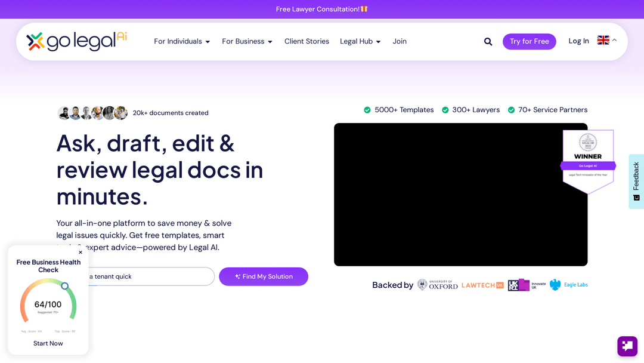Click the University of Oxford logo
The image size is (644, 363).
tap(438, 285)
